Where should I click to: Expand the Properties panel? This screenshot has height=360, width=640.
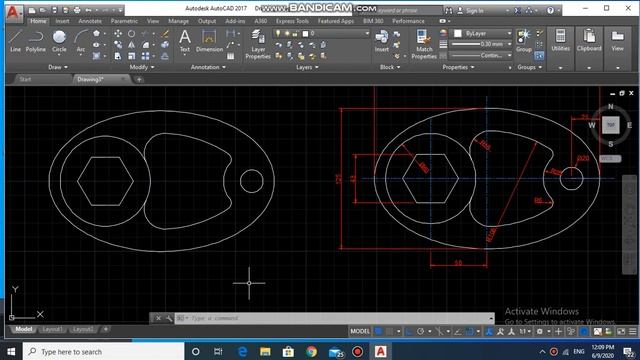click(x=458, y=67)
